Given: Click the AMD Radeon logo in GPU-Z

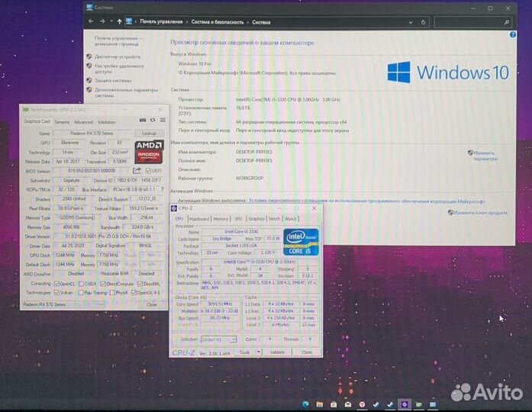Looking at the screenshot, I should click(x=149, y=152).
